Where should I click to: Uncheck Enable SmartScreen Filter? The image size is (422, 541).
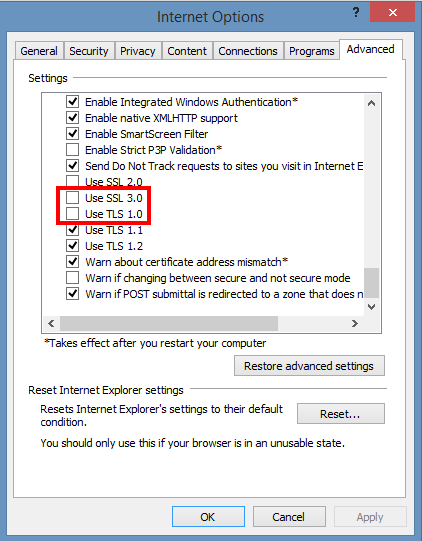(x=72, y=134)
